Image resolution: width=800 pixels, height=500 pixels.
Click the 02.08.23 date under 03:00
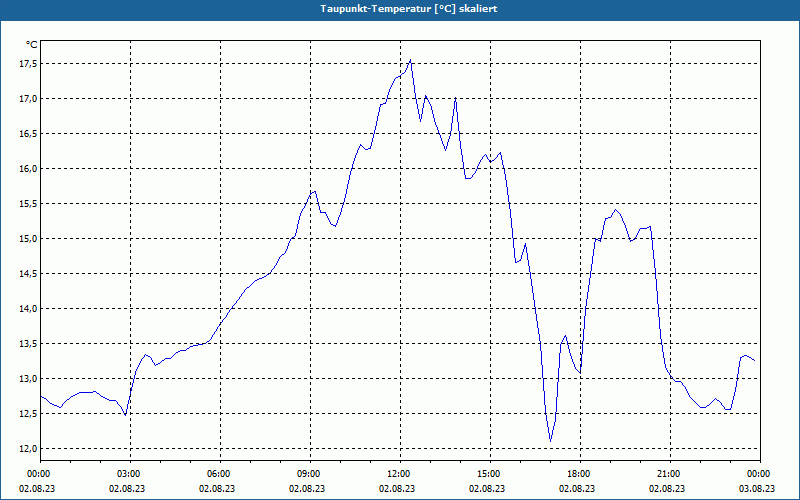point(127,488)
